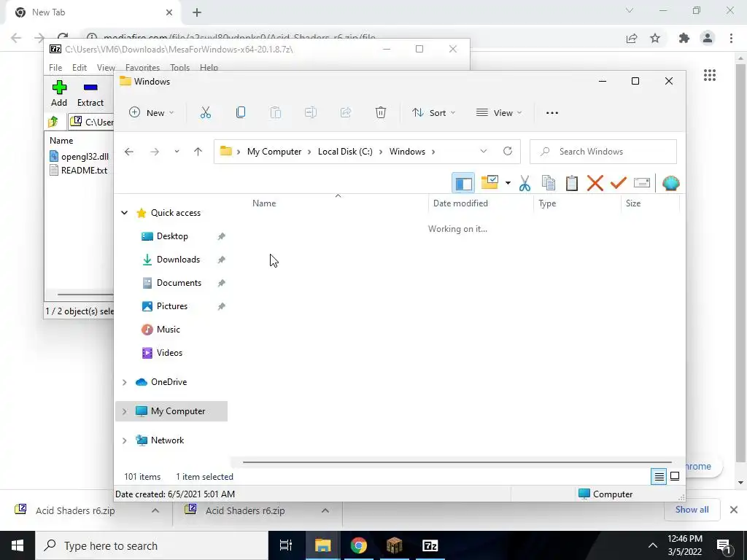Click the clipboard Paste icon in classic toolbar
This screenshot has height=560, width=747.
coord(572,183)
